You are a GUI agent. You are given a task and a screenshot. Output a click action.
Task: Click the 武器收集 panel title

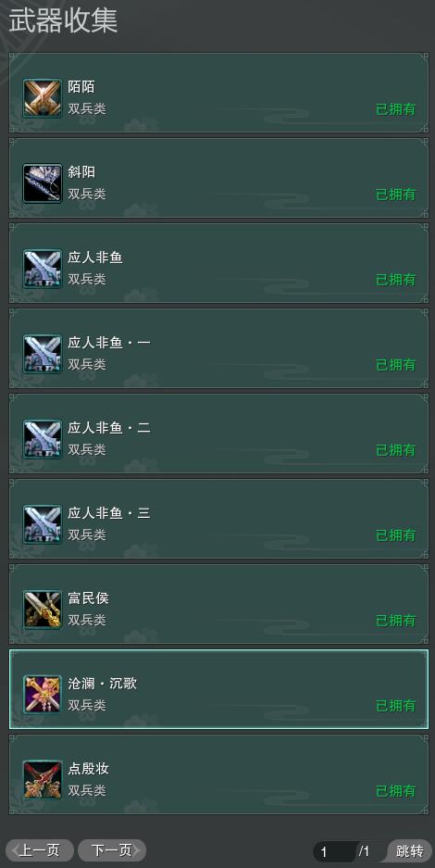63,20
